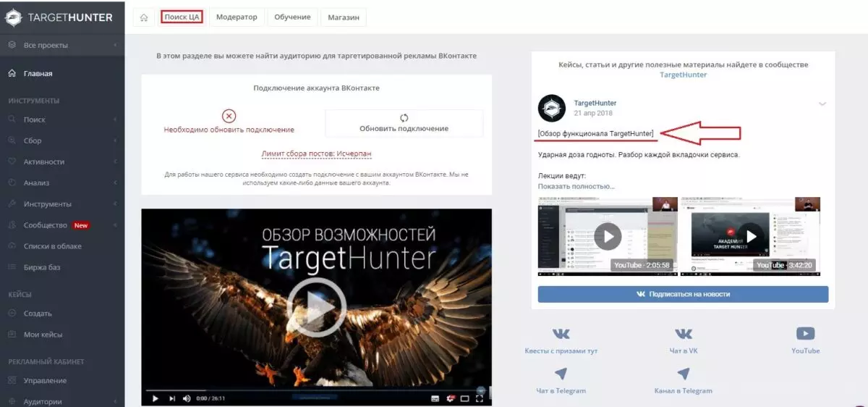Click the icon beside Сообщество

coord(12,225)
